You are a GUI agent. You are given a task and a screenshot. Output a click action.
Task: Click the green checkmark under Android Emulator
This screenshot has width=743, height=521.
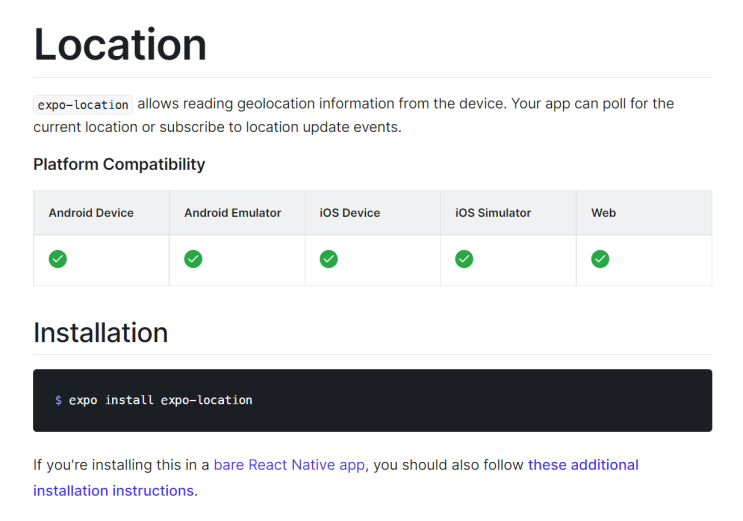tap(193, 259)
